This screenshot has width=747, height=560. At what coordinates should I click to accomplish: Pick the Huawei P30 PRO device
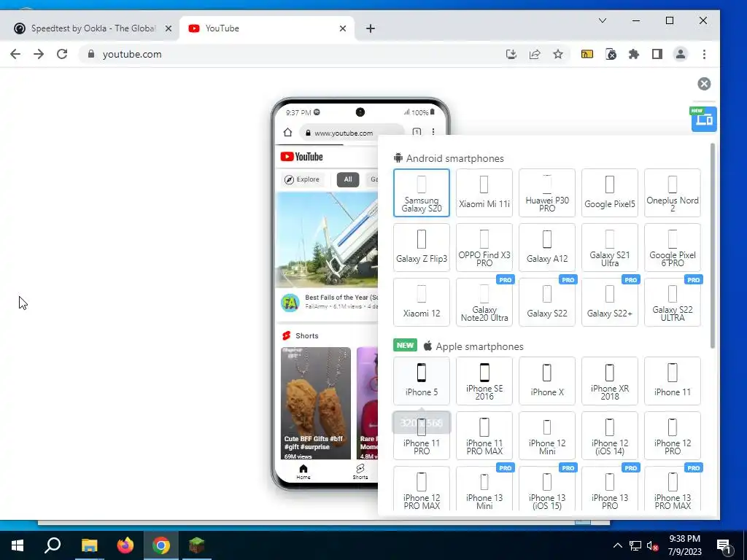(547, 192)
